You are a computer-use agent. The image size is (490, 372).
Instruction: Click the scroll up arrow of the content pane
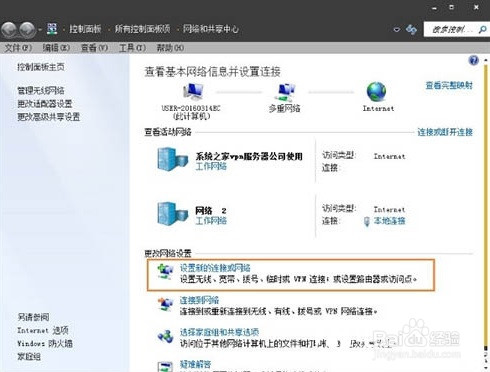coord(486,60)
